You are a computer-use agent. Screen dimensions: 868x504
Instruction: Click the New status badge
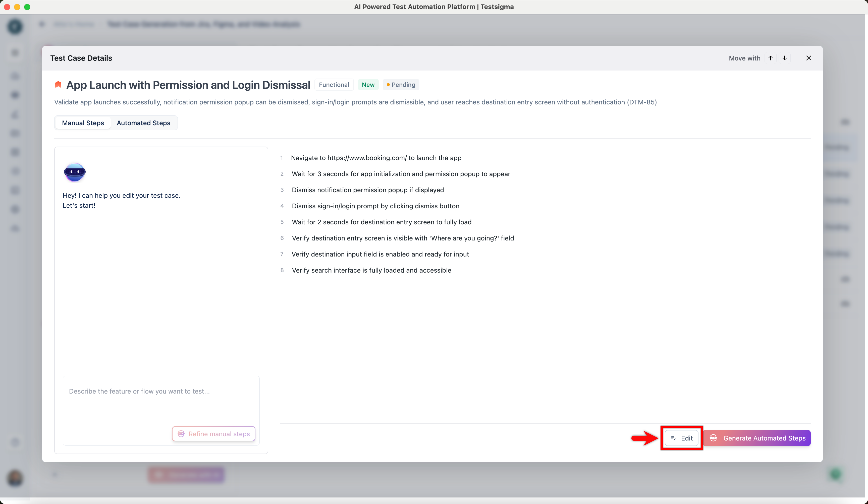point(368,85)
